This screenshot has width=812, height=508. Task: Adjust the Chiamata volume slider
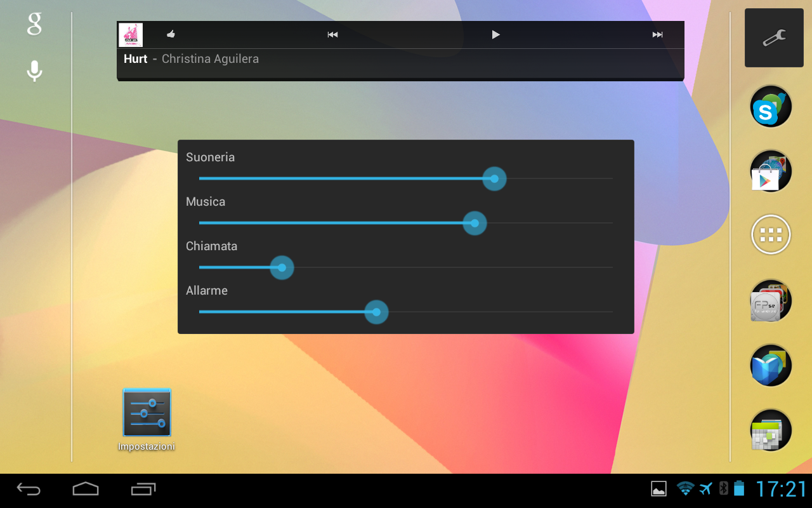click(406, 268)
